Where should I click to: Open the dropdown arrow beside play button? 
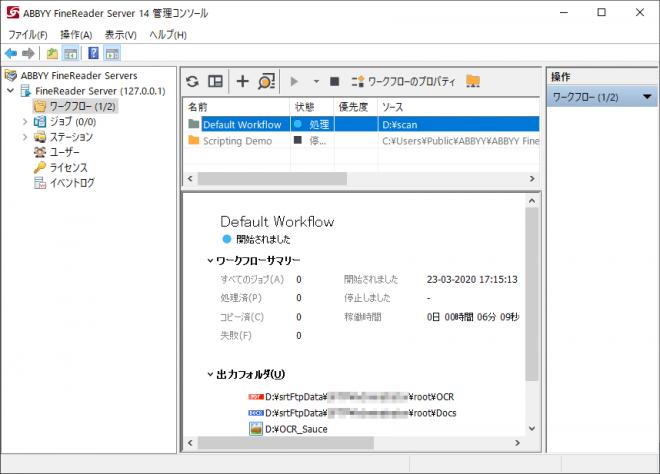click(x=316, y=81)
